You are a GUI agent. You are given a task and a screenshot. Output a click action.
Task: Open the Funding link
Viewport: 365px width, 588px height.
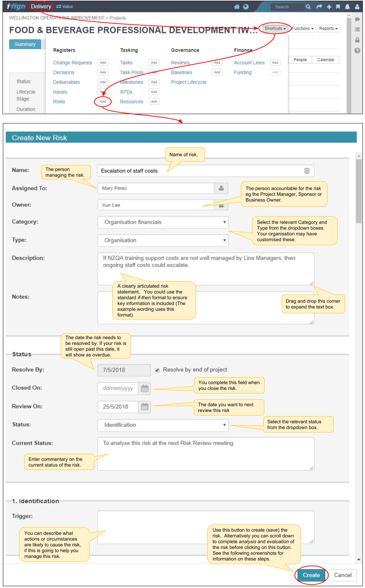coord(243,72)
